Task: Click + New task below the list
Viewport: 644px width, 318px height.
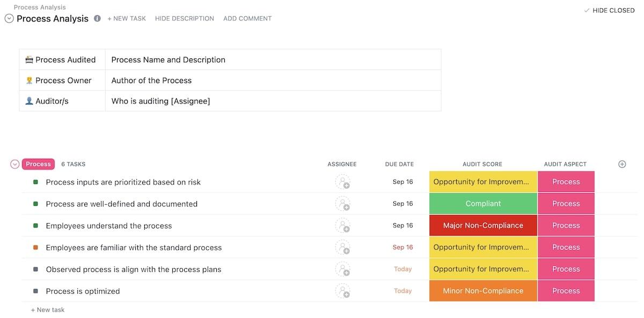Action: point(48,310)
